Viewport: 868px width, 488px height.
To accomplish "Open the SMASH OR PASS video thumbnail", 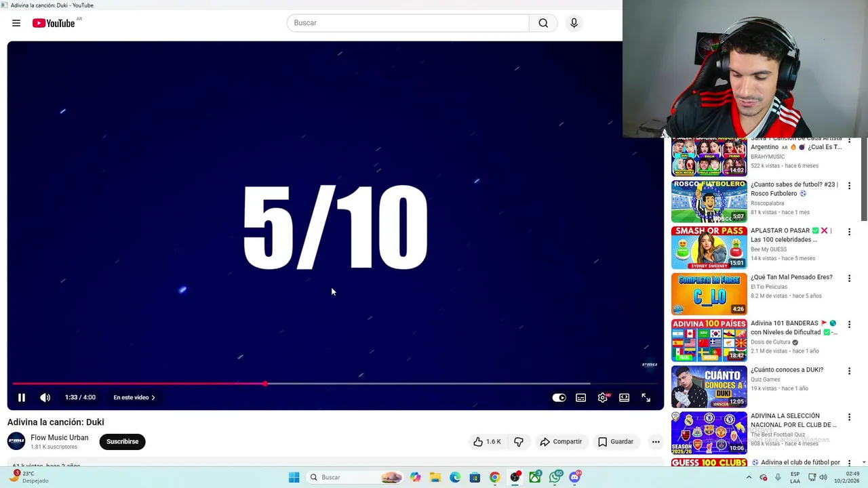I will (709, 247).
